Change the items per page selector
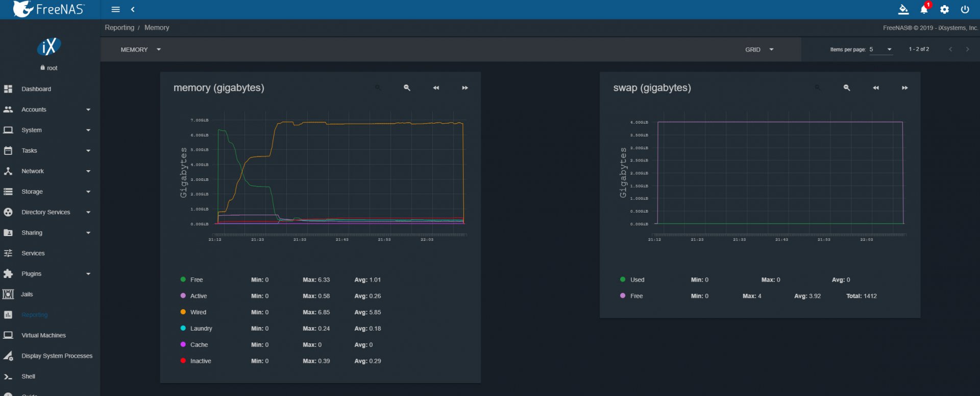This screenshot has width=980, height=396. point(880,50)
